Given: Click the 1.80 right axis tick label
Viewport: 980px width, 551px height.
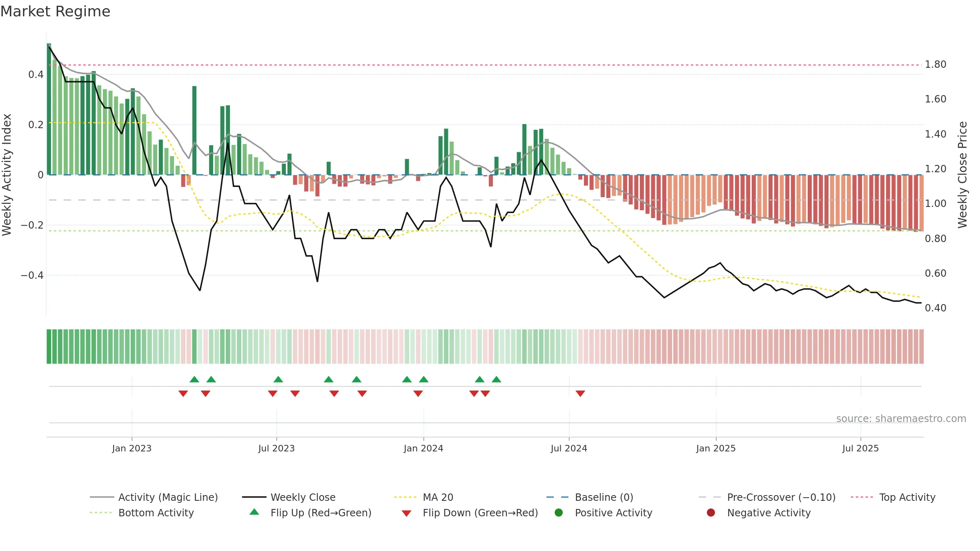Looking at the screenshot, I should click(x=935, y=64).
